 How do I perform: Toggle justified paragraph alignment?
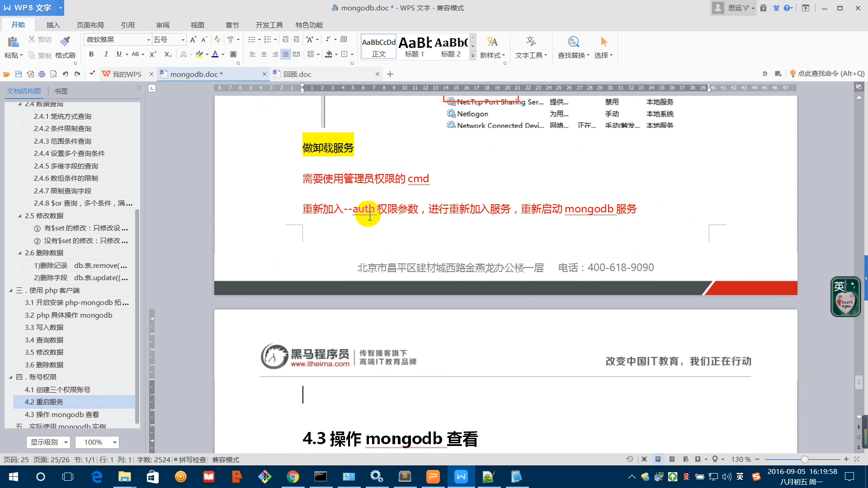(x=286, y=54)
